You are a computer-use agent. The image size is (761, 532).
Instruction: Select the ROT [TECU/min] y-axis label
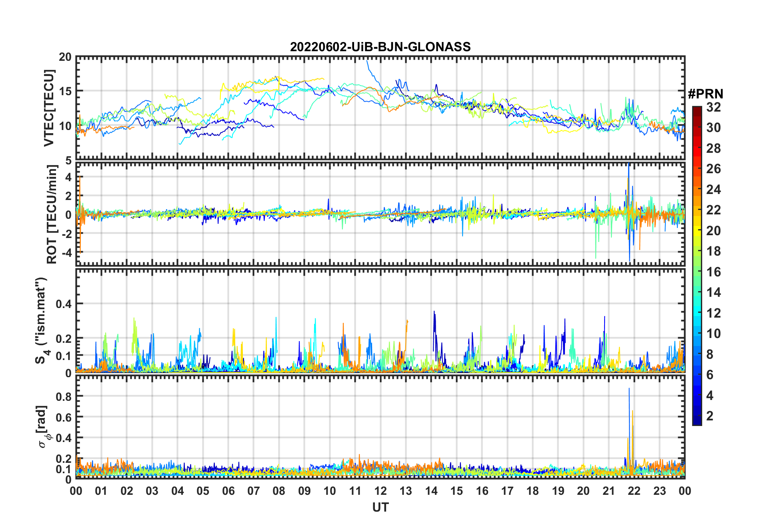click(52, 214)
